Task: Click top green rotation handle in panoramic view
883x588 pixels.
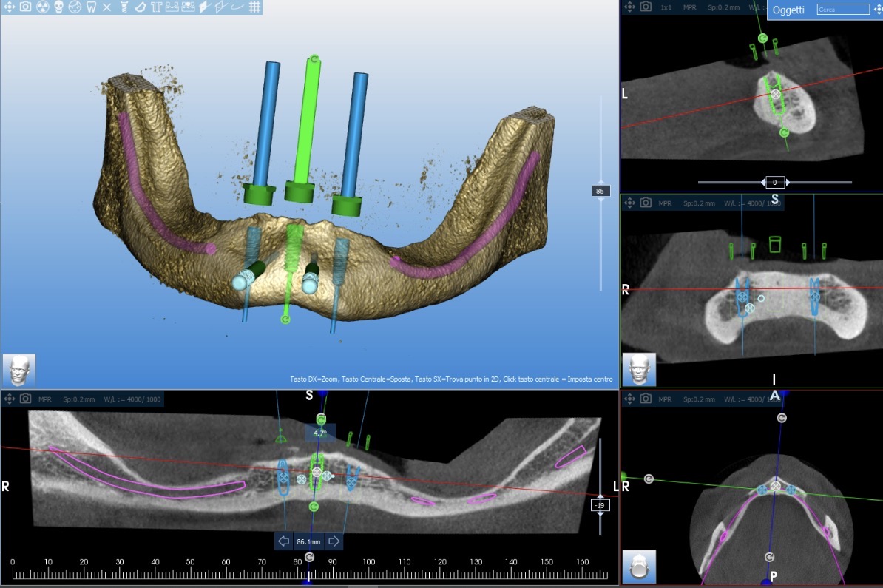Action: tap(321, 419)
